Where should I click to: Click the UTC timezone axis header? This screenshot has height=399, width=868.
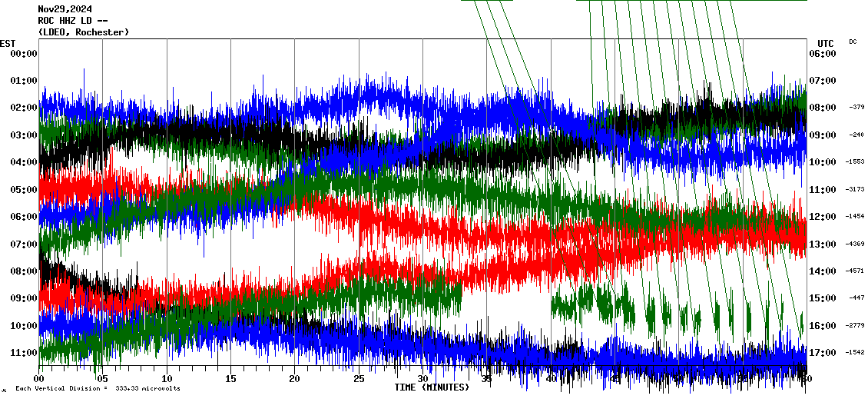pos(825,43)
